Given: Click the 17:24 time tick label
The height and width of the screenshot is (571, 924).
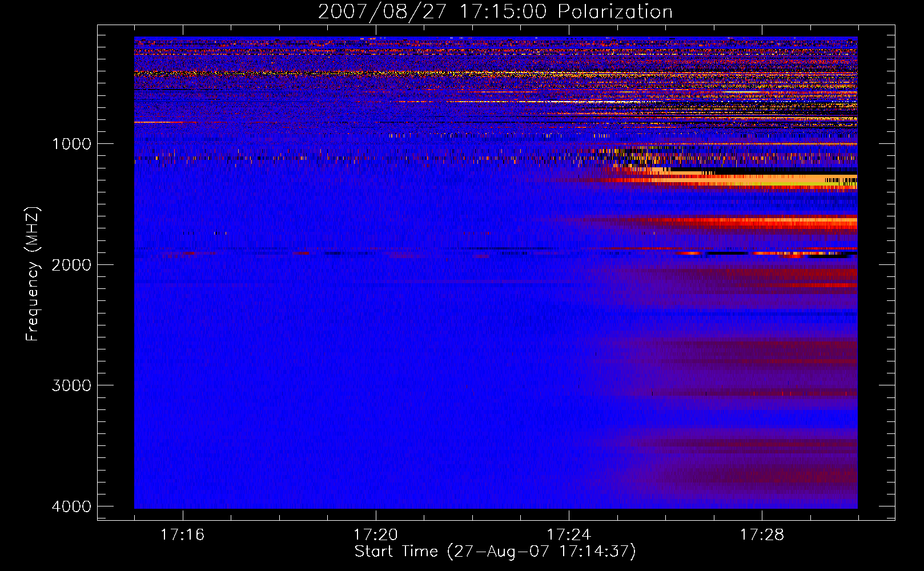Looking at the screenshot, I should (569, 534).
